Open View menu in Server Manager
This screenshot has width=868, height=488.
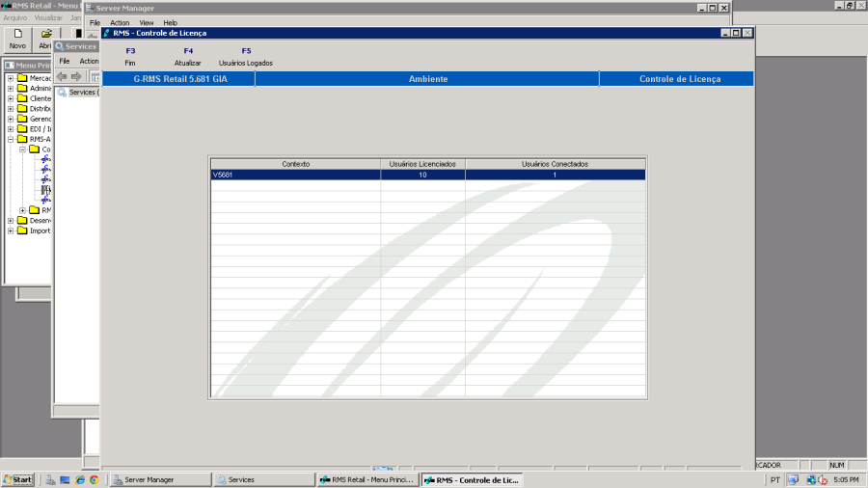click(x=147, y=23)
